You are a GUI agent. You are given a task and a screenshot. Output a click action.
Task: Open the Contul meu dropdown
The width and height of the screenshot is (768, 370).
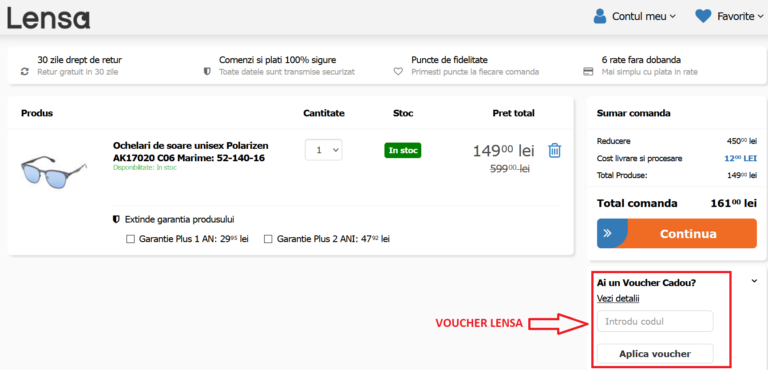[x=644, y=16]
